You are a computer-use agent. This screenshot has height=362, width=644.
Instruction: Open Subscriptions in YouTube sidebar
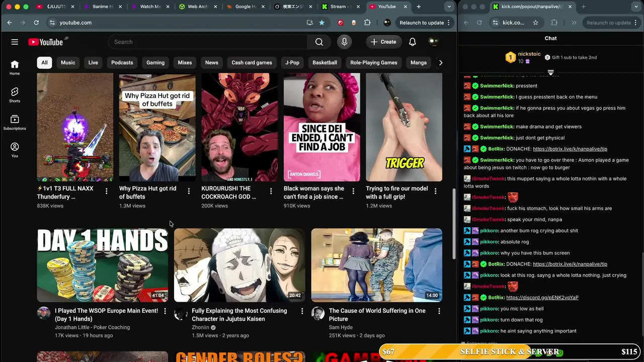15,123
